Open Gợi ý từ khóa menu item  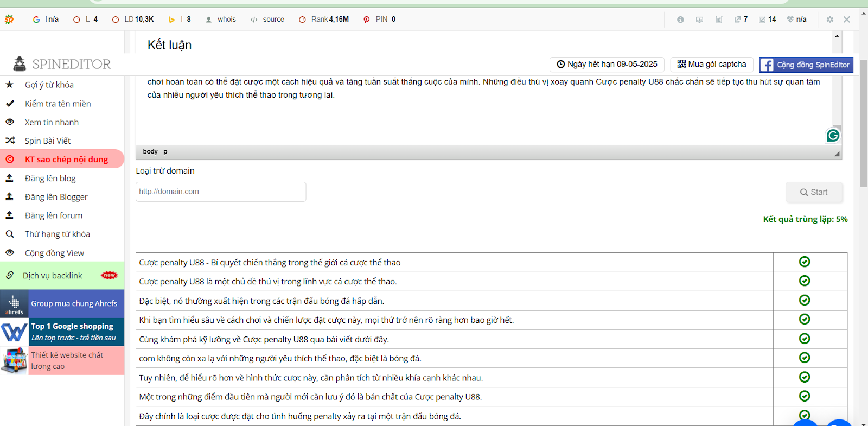49,85
